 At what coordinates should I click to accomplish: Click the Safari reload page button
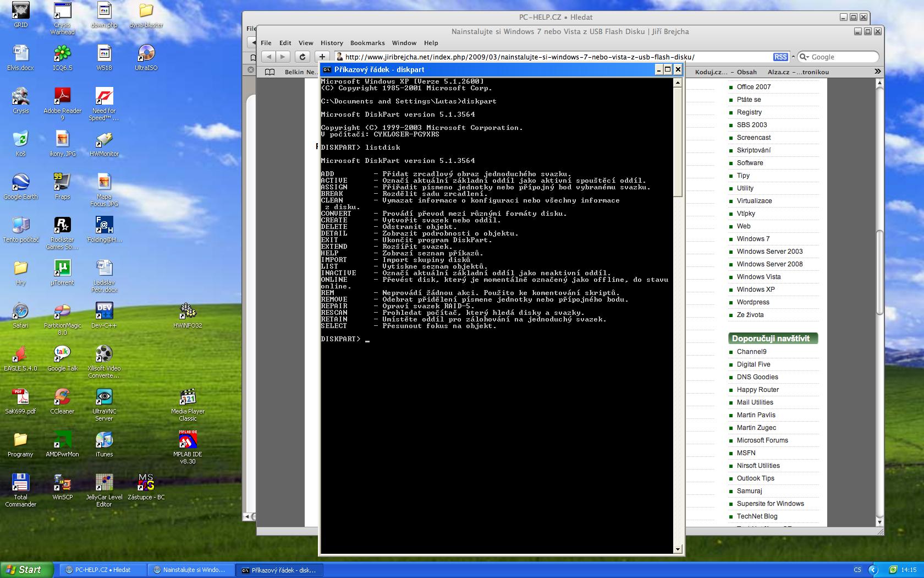coord(302,57)
